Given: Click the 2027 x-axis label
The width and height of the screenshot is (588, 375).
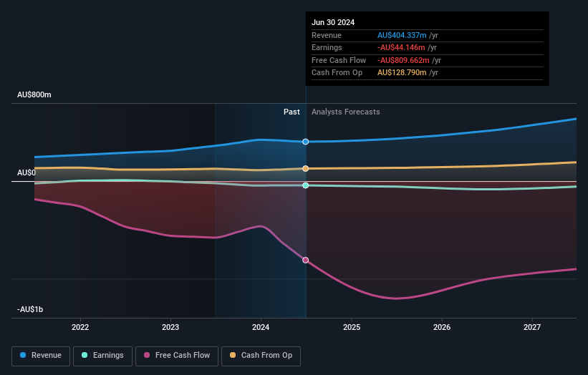Looking at the screenshot, I should pos(532,327).
